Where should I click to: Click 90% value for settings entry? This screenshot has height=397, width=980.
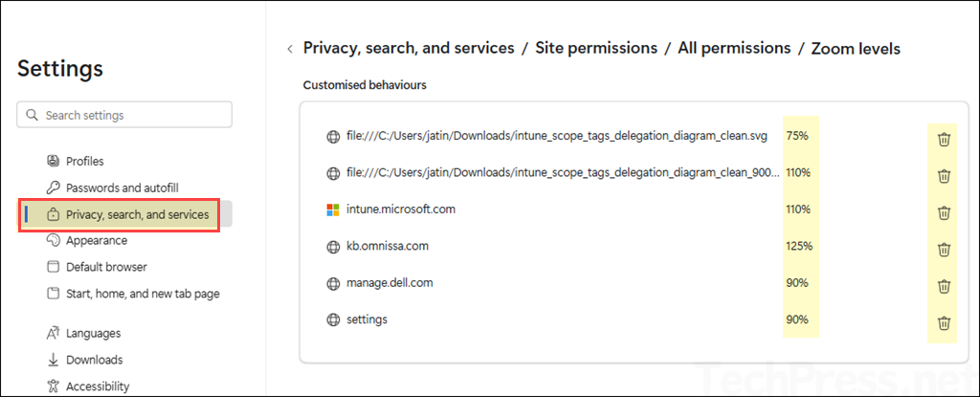(x=797, y=320)
